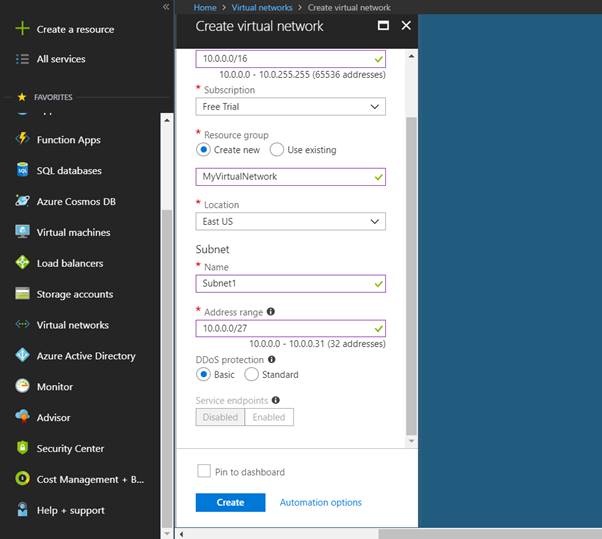Open Create a resource menu item
Screen dimensions: 602x539
tap(76, 29)
